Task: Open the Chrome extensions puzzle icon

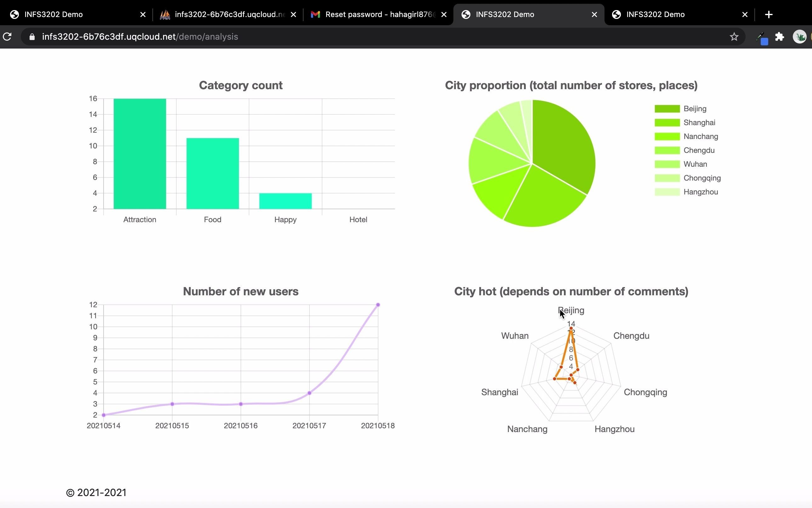Action: pos(780,37)
